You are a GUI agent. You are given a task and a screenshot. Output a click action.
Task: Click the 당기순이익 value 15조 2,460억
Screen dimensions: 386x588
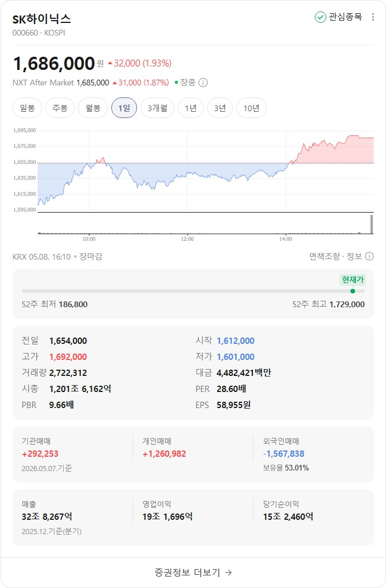click(x=288, y=517)
